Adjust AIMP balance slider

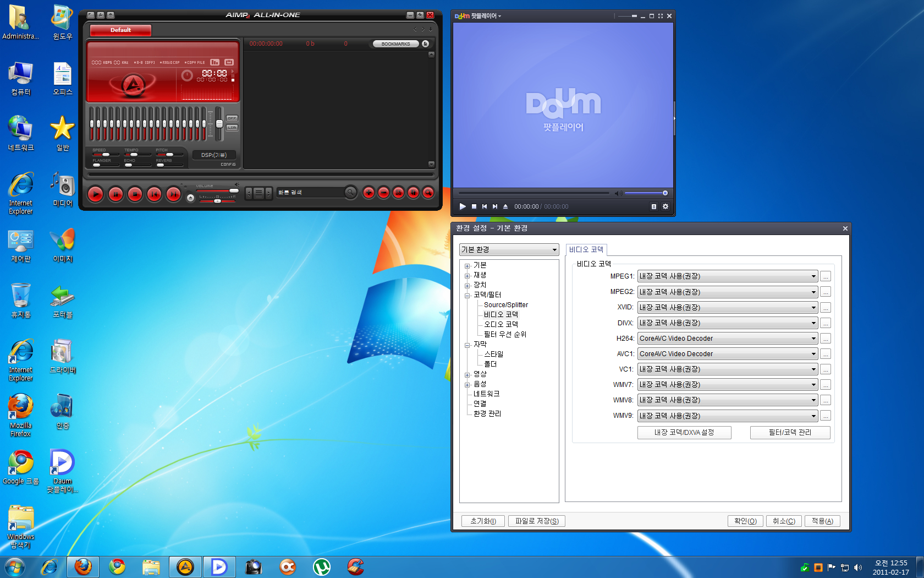217,201
